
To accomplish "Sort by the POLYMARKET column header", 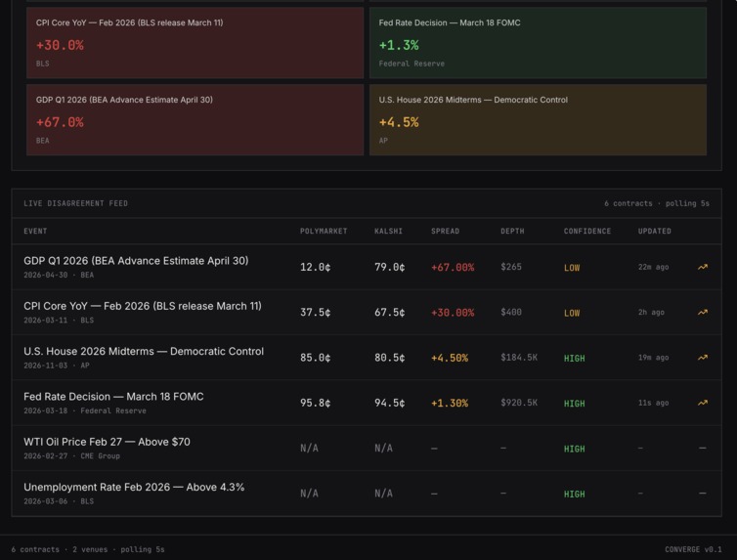I will pos(324,232).
